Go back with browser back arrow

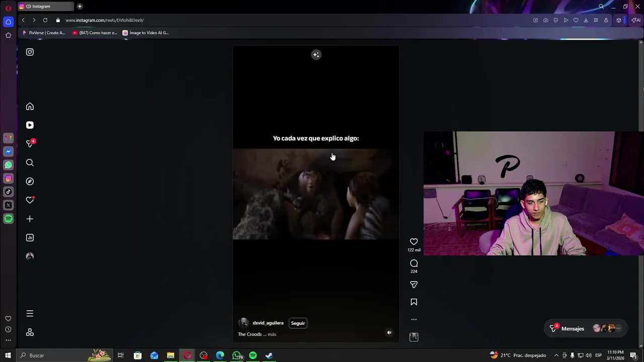coord(23,20)
